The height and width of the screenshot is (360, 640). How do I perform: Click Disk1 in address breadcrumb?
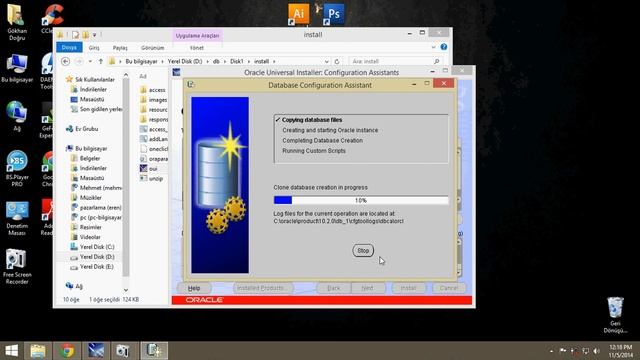pyautogui.click(x=236, y=61)
